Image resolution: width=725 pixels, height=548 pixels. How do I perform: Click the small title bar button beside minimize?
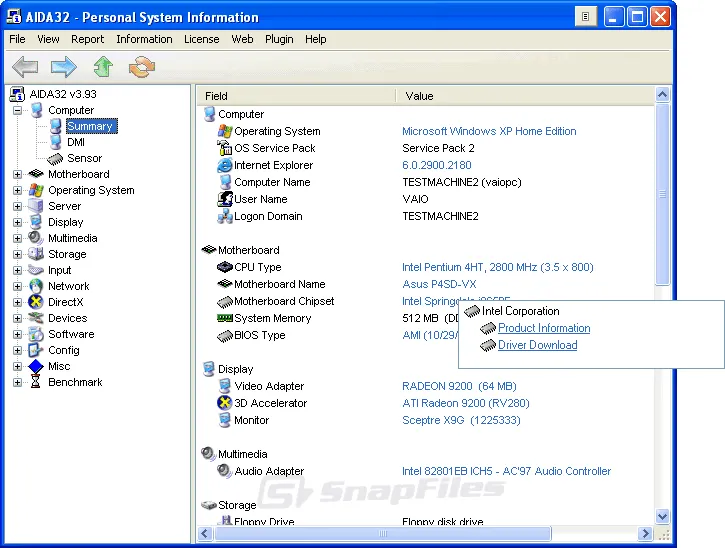(585, 17)
